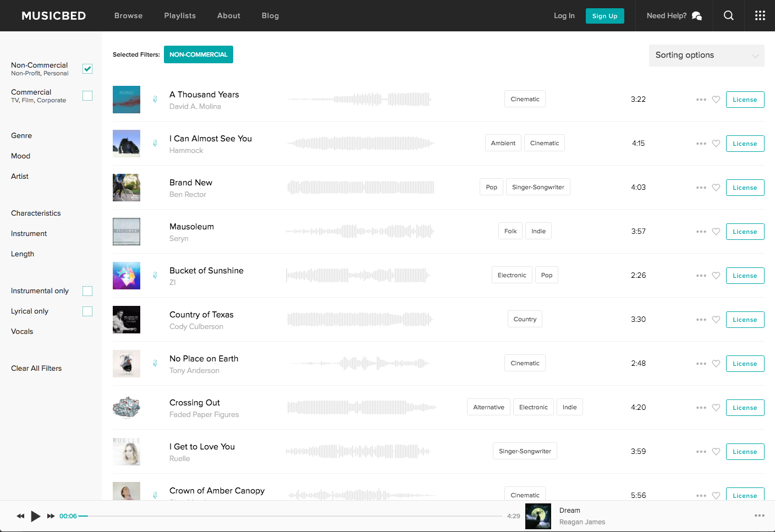Favorite Crossing Out with heart icon
The height and width of the screenshot is (532, 775).
tap(716, 408)
